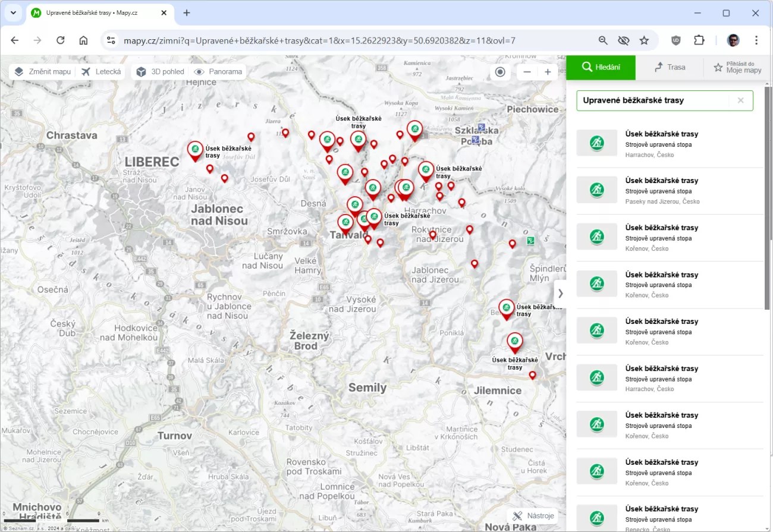Open the 3D pohled view
The width and height of the screenshot is (773, 532).
tap(160, 72)
